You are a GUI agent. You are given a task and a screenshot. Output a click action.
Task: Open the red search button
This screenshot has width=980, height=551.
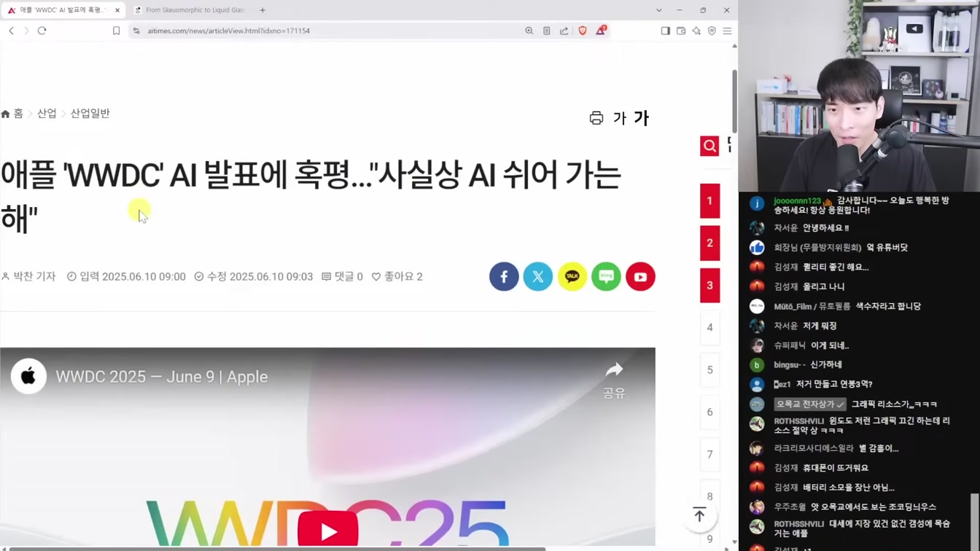[x=709, y=146]
